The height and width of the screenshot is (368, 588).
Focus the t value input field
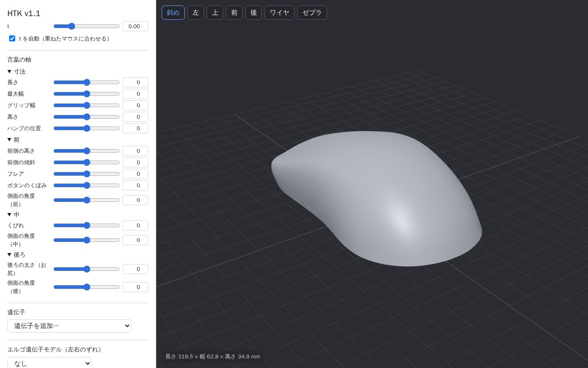(136, 26)
